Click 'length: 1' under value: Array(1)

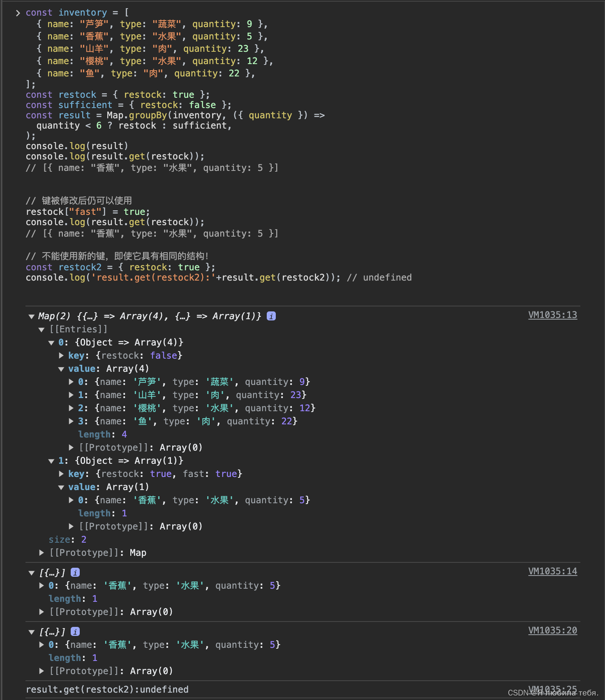pos(102,513)
